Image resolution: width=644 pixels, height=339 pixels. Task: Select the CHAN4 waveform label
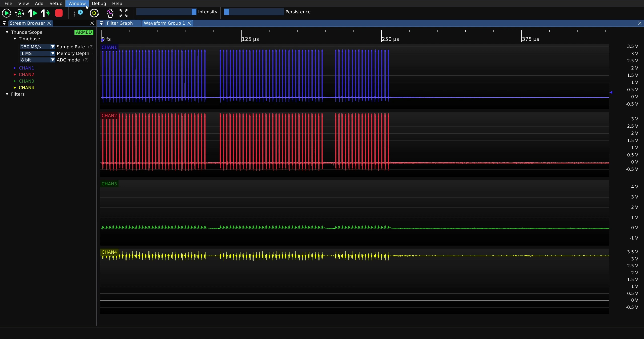pyautogui.click(x=109, y=252)
